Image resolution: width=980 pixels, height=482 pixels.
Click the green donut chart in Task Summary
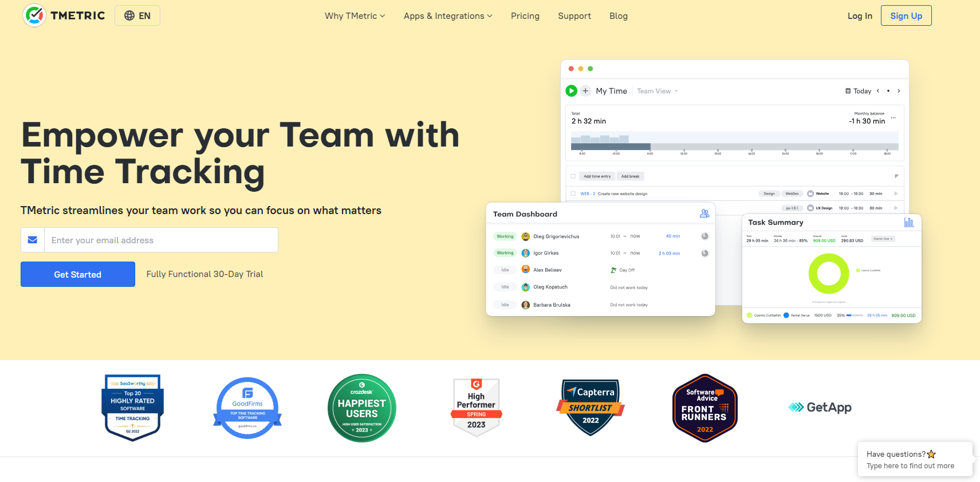click(x=829, y=274)
